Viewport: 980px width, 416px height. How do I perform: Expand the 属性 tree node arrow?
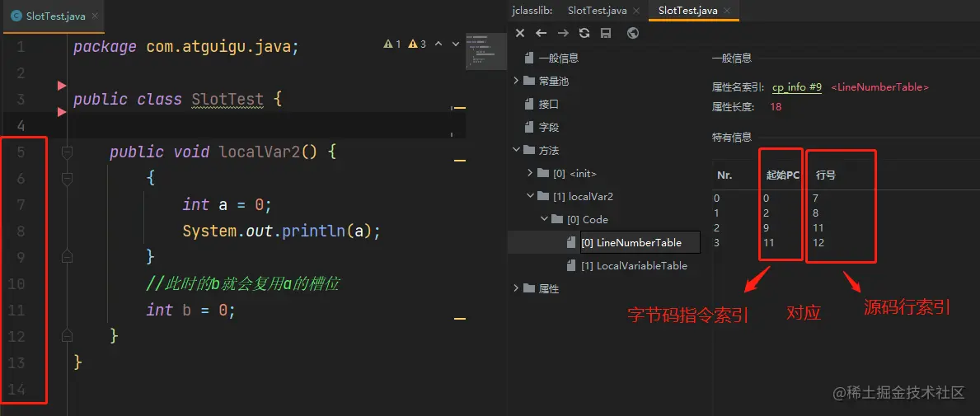tap(516, 288)
